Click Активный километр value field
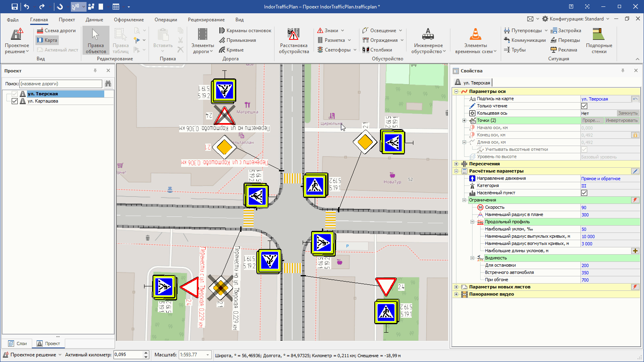Screen dimensions: 644x362 [128, 355]
